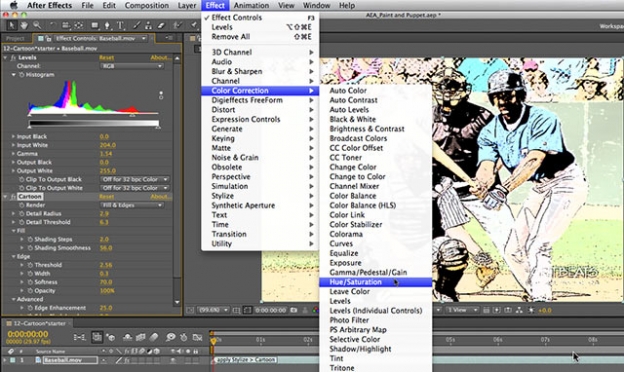Open Clip To Output White dropdown
Viewport: 624px width, 372px height.
click(135, 188)
